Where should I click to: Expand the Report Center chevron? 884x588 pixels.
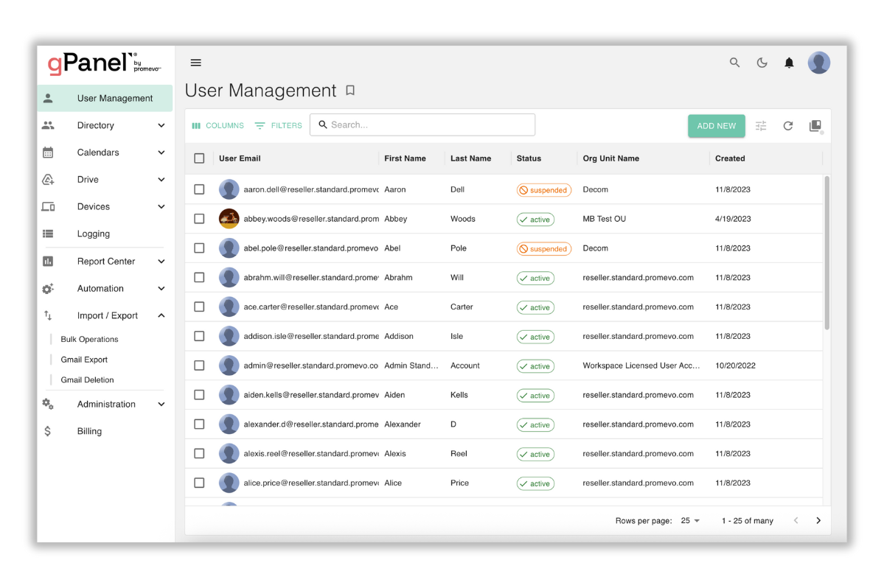pos(161,262)
